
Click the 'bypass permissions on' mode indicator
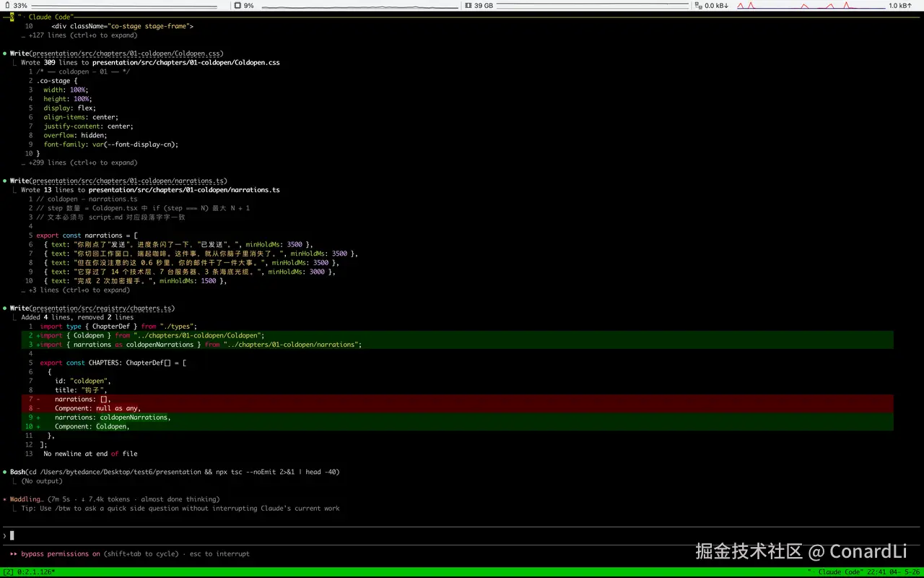61,553
